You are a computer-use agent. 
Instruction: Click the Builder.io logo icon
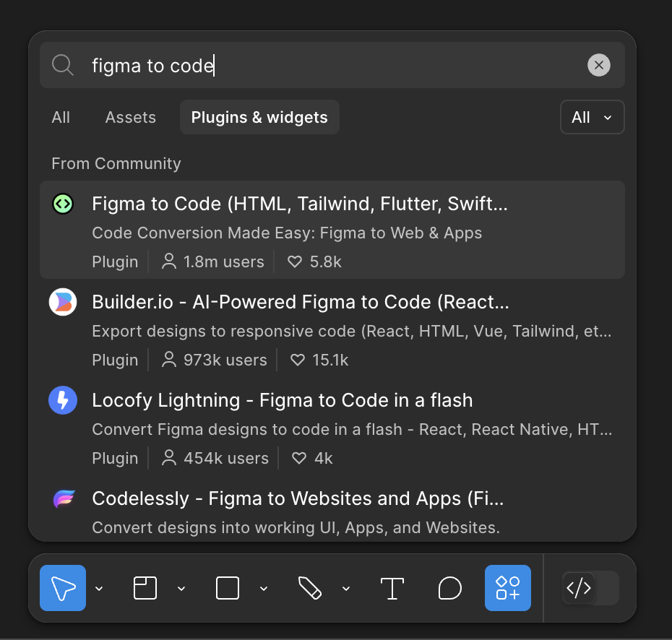63,302
